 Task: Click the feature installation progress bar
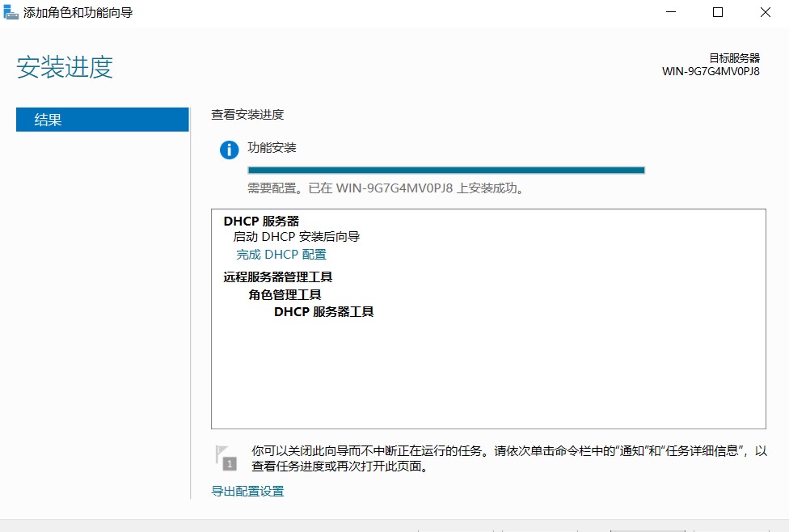(446, 170)
